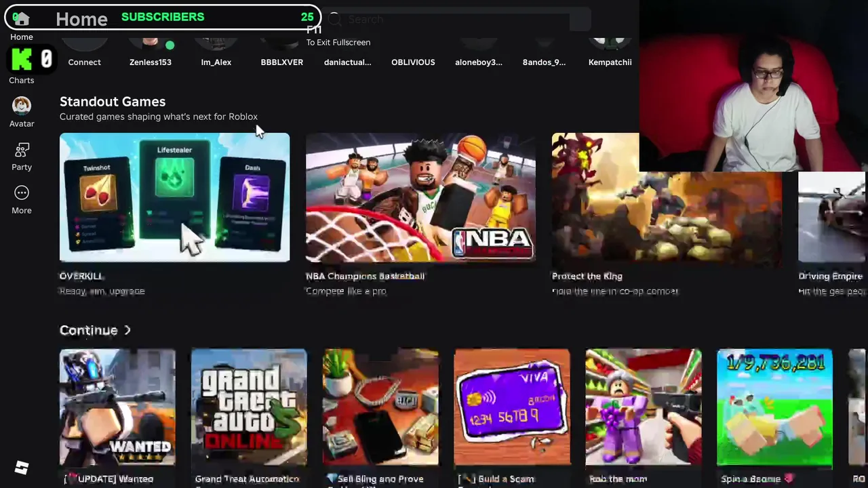The height and width of the screenshot is (488, 868).
Task: Focus the Search input field
Action: tap(458, 20)
